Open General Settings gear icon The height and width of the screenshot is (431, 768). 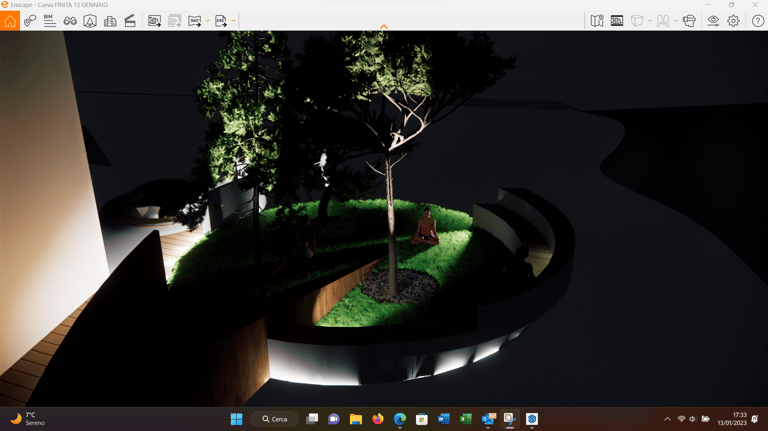coord(733,21)
